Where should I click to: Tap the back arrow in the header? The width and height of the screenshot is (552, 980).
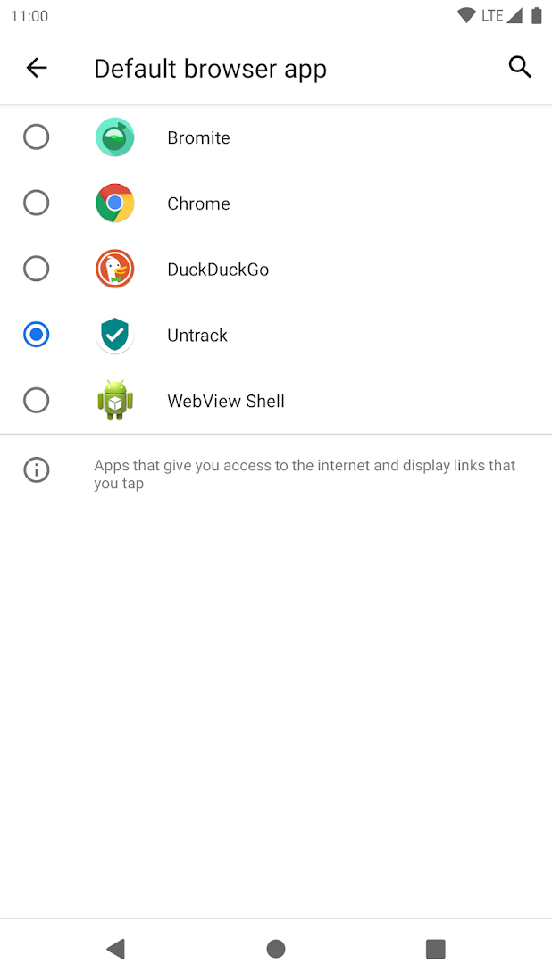click(36, 67)
